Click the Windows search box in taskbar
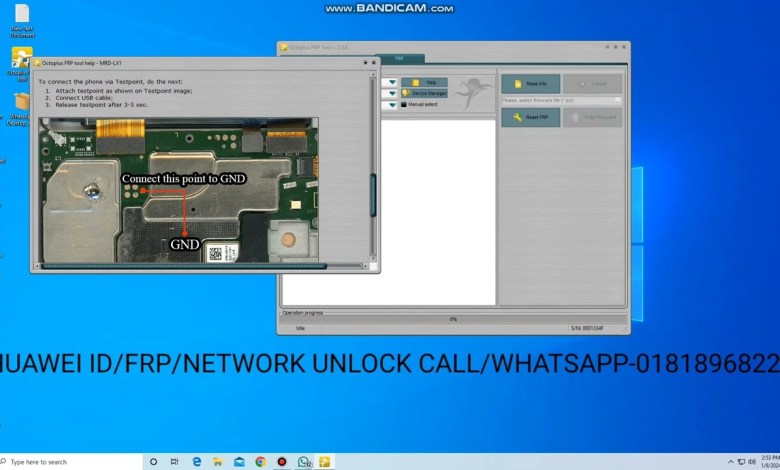The width and height of the screenshot is (780, 470). click(x=70, y=462)
